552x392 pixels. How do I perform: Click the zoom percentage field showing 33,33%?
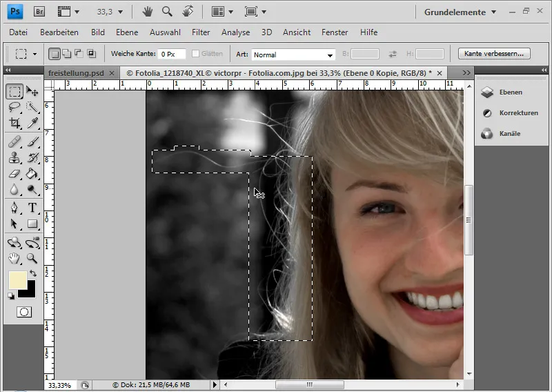click(x=59, y=385)
